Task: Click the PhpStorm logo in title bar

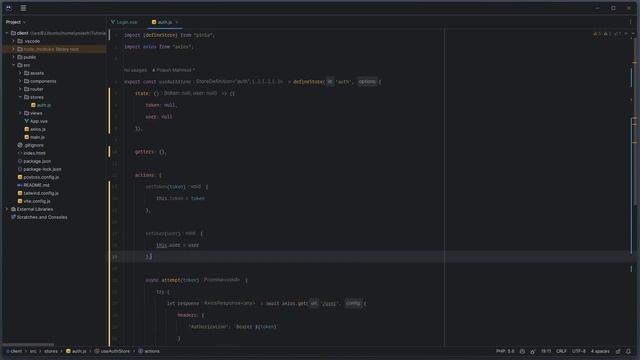Action: pyautogui.click(x=9, y=8)
